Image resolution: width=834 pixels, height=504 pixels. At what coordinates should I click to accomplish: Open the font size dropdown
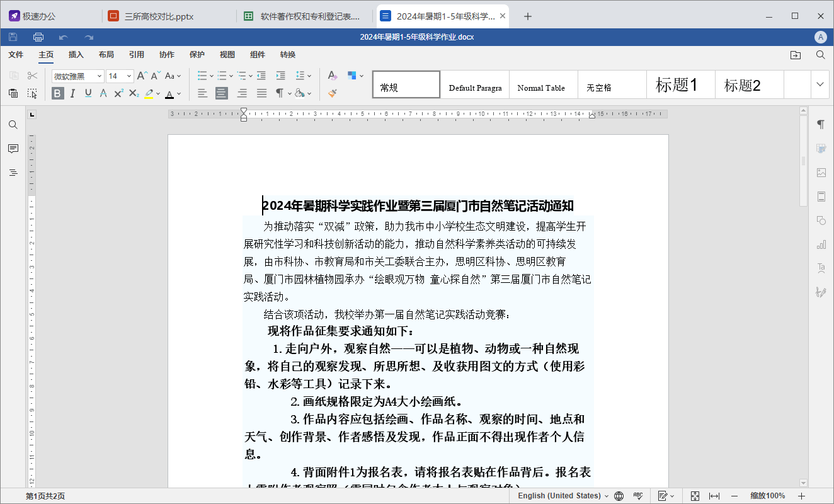pyautogui.click(x=129, y=76)
